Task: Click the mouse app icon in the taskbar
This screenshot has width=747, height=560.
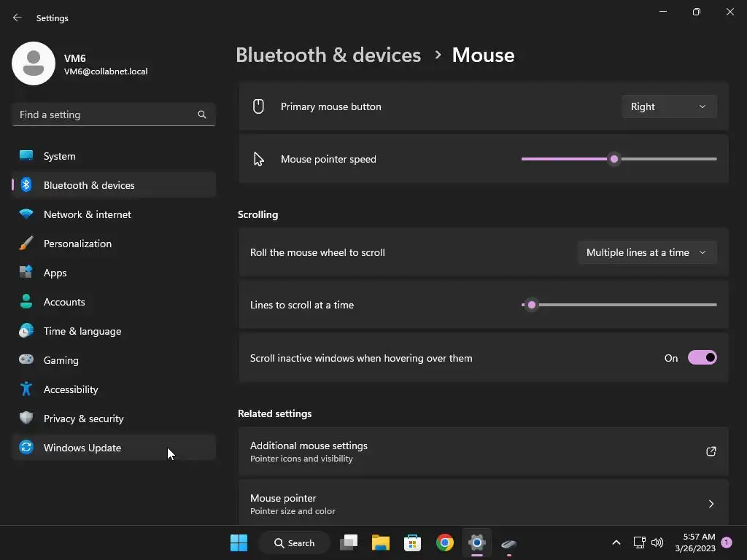Action: point(508,543)
